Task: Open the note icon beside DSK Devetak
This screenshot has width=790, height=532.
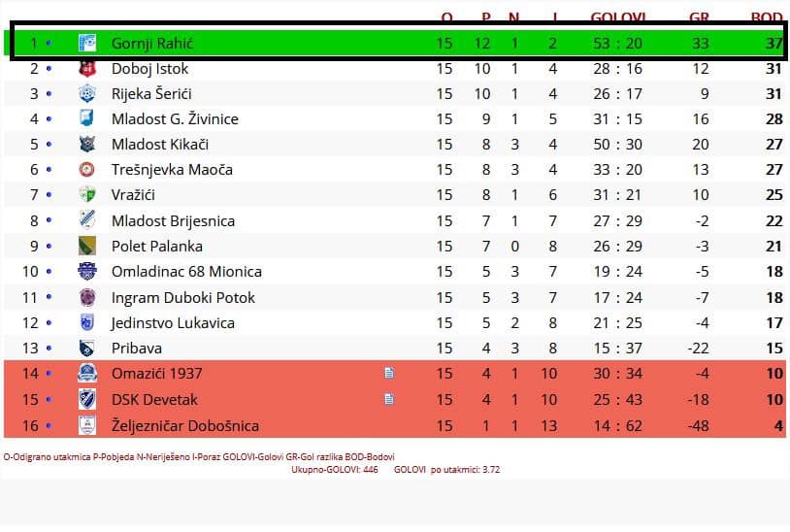Action: click(389, 399)
